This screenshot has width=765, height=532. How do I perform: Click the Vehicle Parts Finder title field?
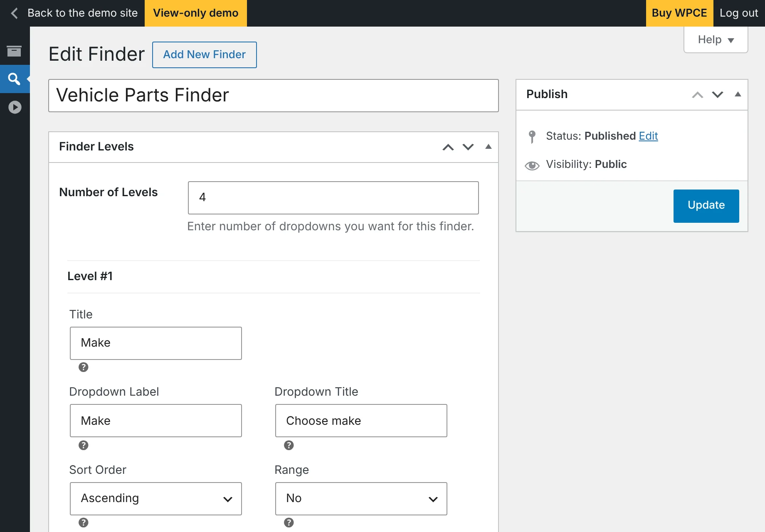tap(274, 96)
